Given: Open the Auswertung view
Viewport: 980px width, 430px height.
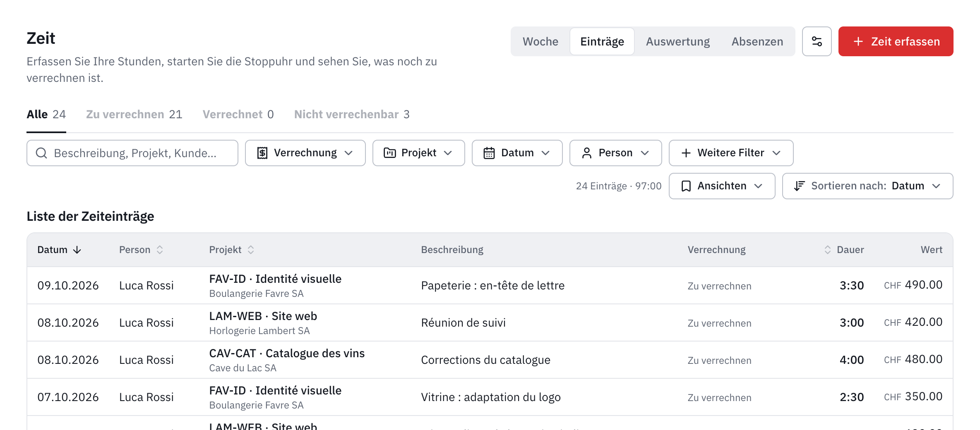Looking at the screenshot, I should (678, 41).
